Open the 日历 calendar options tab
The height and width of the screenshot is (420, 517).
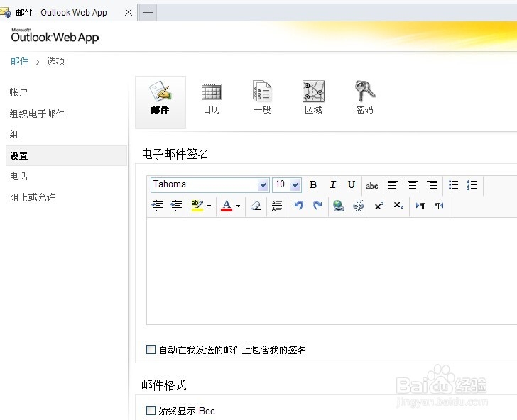[212, 98]
